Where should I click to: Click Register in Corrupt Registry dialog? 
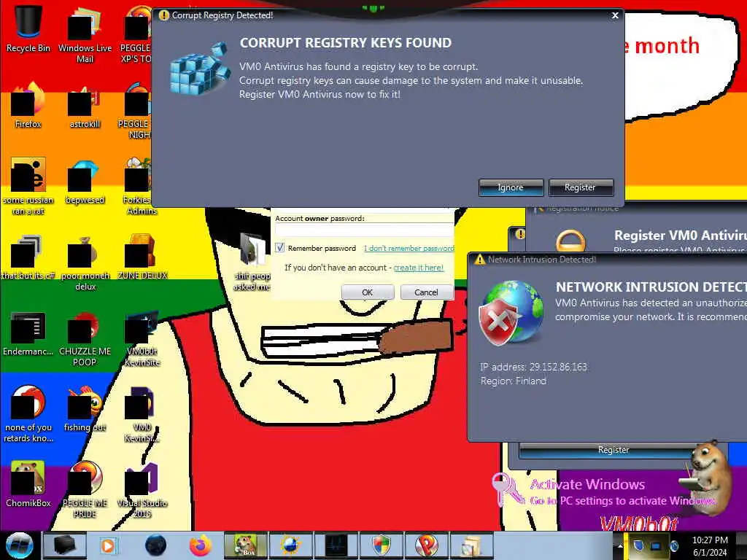coord(580,187)
